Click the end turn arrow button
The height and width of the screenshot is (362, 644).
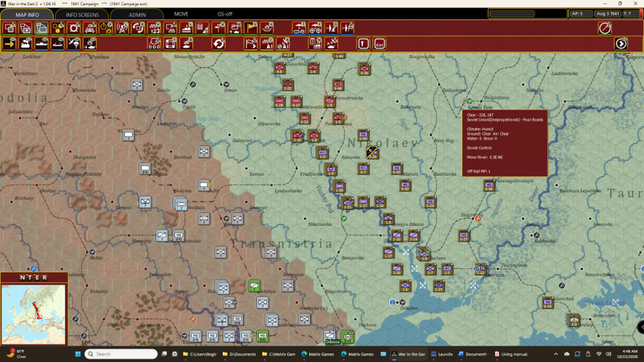click(x=621, y=43)
